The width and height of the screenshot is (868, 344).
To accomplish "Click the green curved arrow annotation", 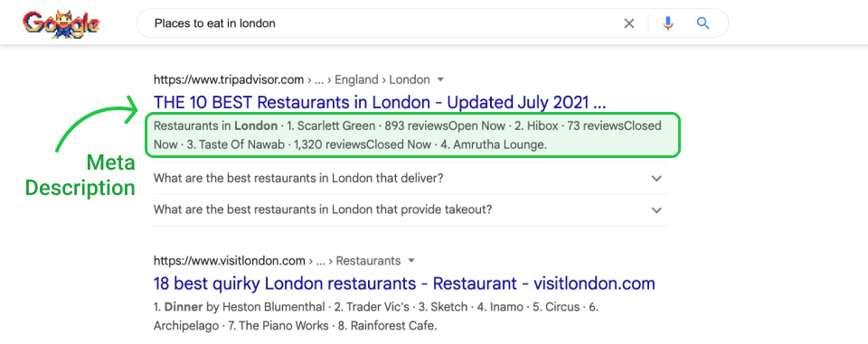I will (97, 123).
